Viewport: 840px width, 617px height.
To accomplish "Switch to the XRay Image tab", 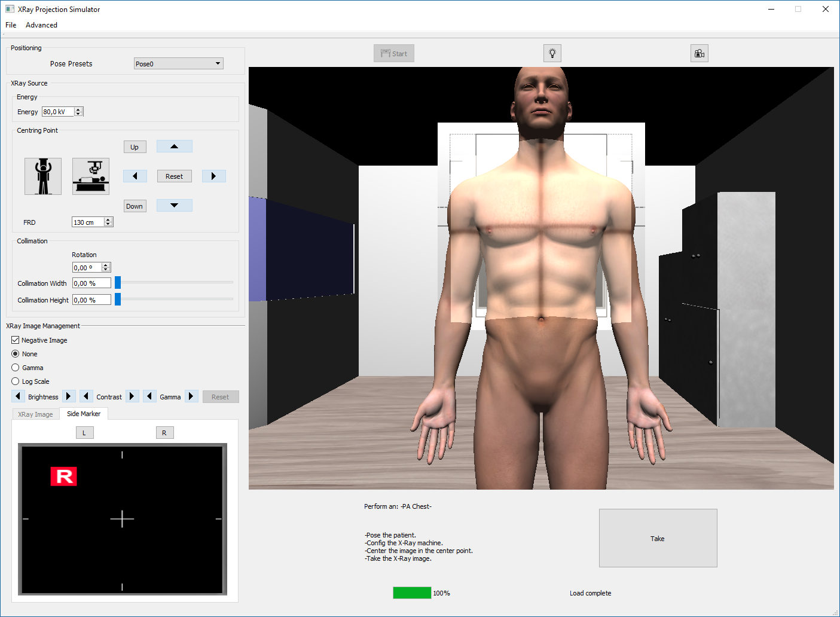I will click(x=35, y=414).
